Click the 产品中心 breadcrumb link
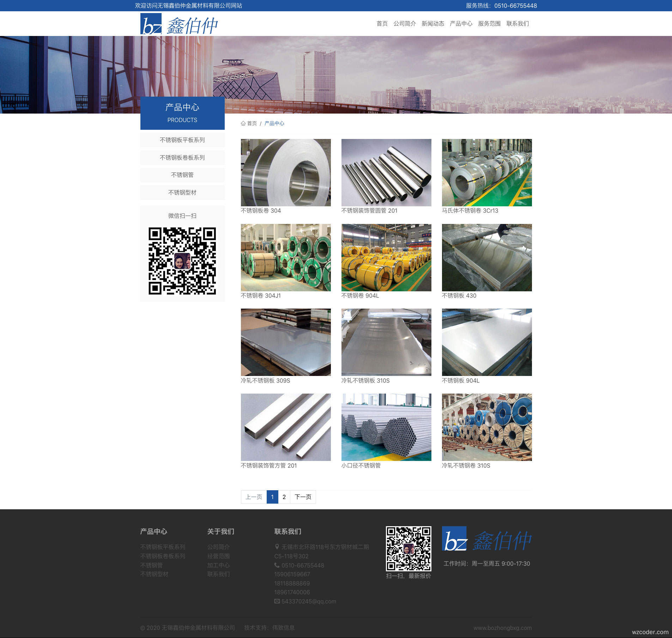Viewport: 672px width, 638px height. pos(274,123)
